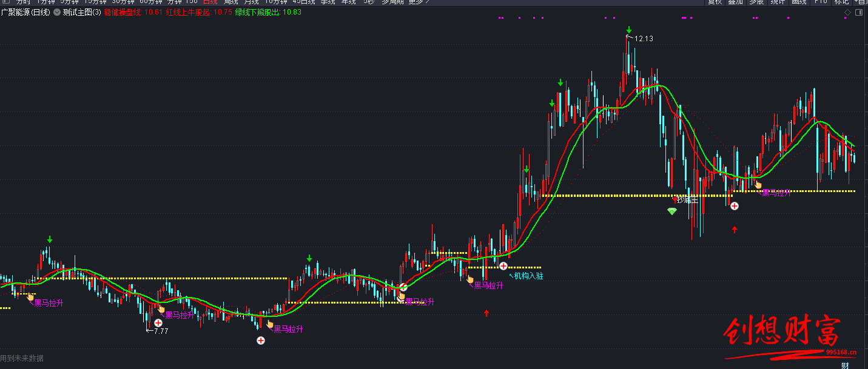868x369 pixels.
Task: Click the 画线 drawing tools button
Action: coord(799,2)
